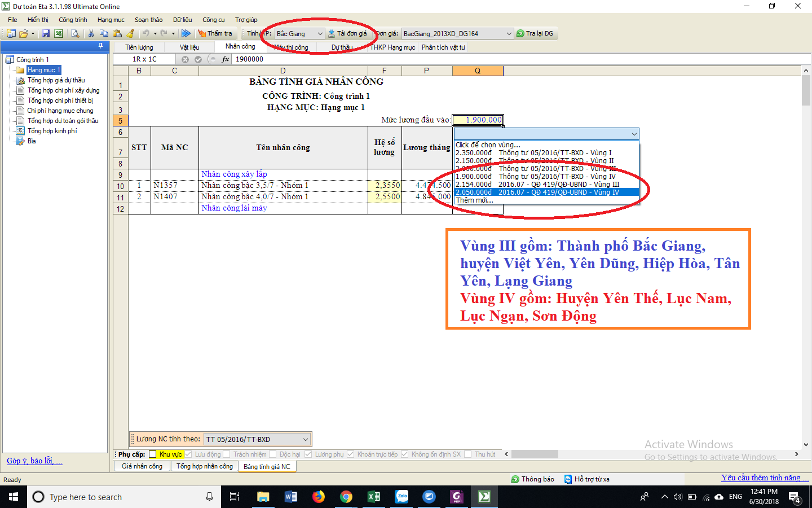Click the Undo arrow icon

click(145, 34)
